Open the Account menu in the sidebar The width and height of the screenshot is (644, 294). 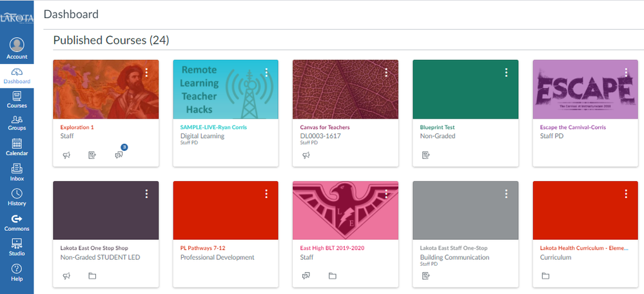click(x=17, y=49)
